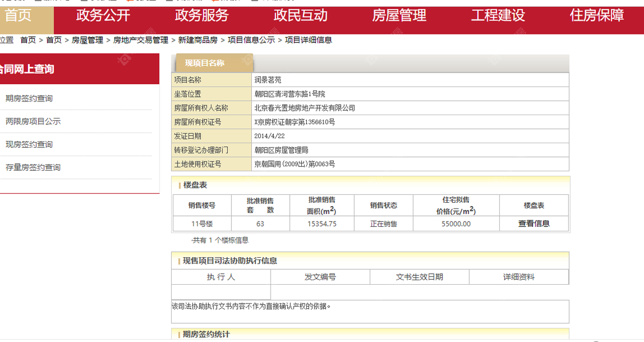Open 存量房签约查询 in sidebar
Viewport: 644px width, 342px height.
[33, 168]
